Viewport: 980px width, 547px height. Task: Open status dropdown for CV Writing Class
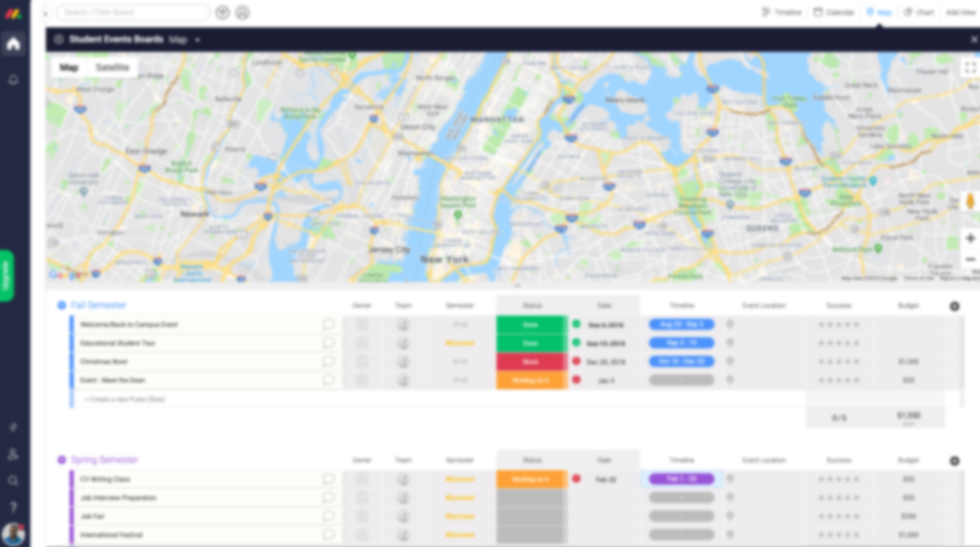[x=531, y=479]
